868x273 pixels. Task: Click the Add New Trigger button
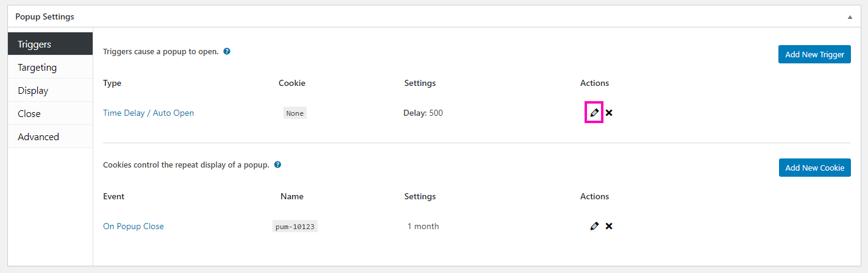[x=814, y=54]
